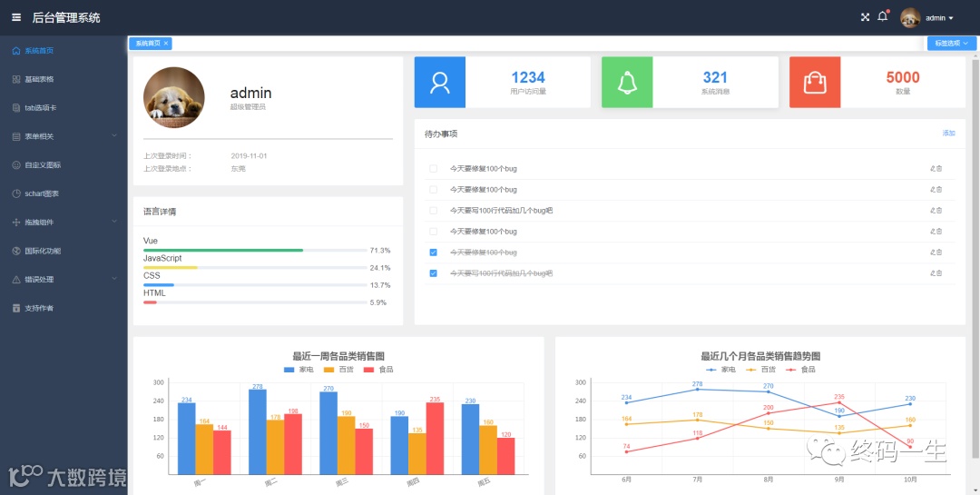Viewport: 980px width, 495px height.
Task: Click the 待办事项 panel heading
Action: 441,134
